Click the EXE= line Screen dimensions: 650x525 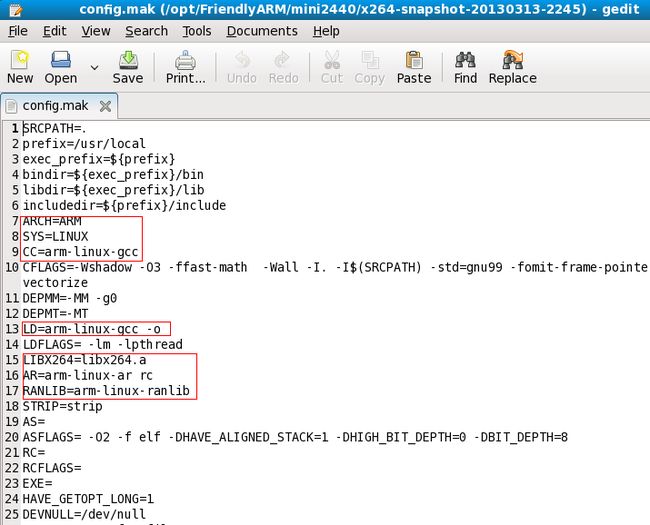click(x=37, y=484)
